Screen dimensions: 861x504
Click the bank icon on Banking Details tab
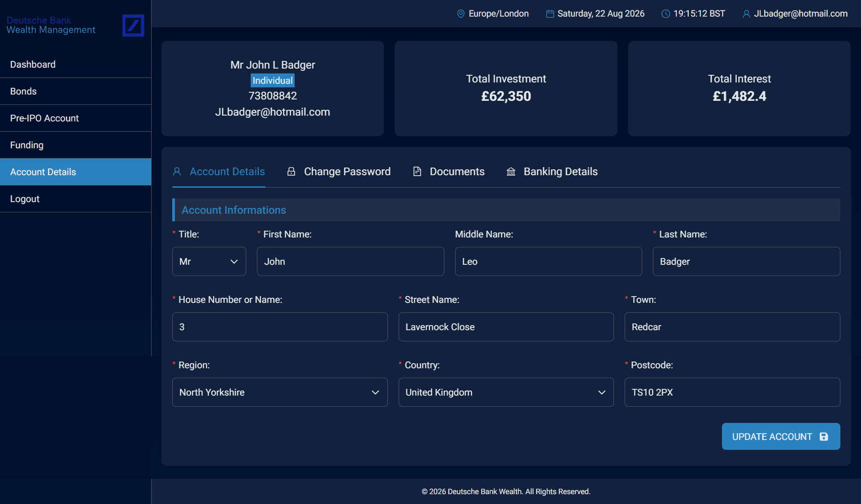point(511,172)
